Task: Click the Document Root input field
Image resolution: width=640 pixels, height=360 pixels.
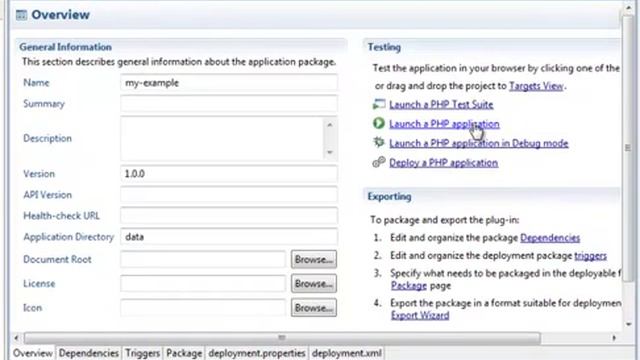Action: pos(203,260)
